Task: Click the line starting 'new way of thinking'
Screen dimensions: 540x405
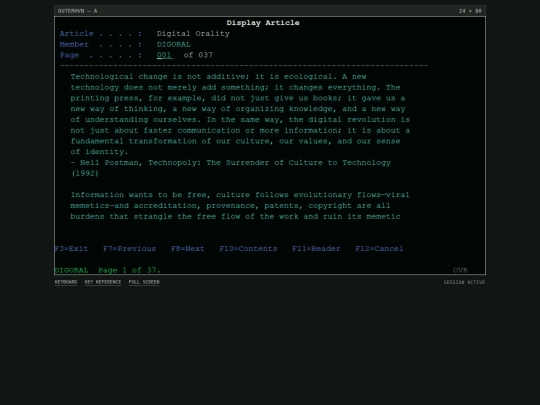Action: 238,109
